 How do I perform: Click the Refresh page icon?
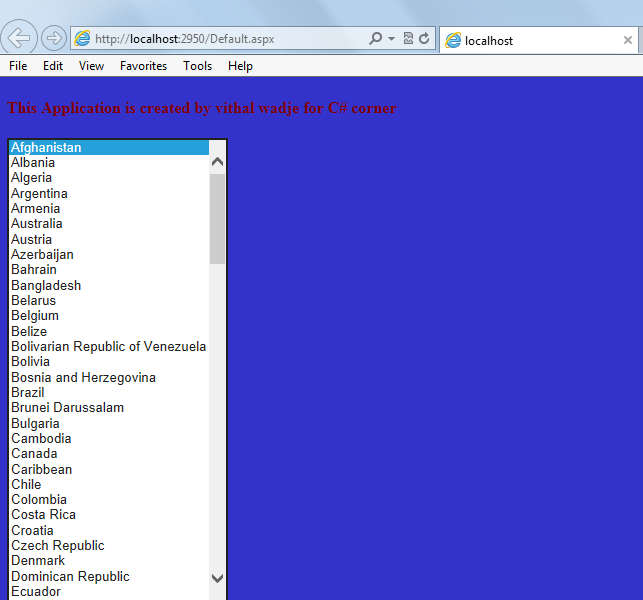tap(424, 39)
